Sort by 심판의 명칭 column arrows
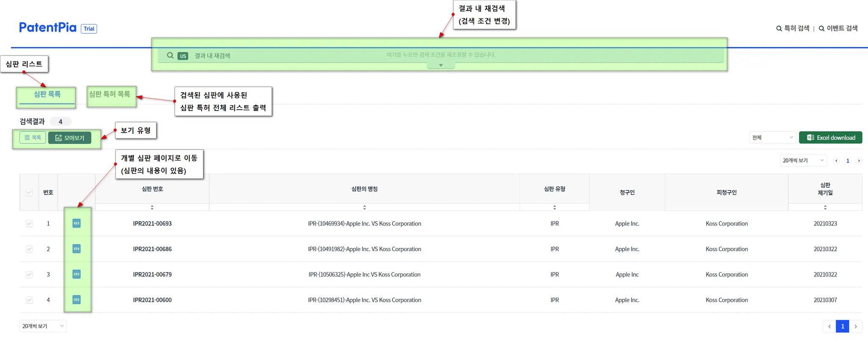The image size is (868, 340). [364, 207]
